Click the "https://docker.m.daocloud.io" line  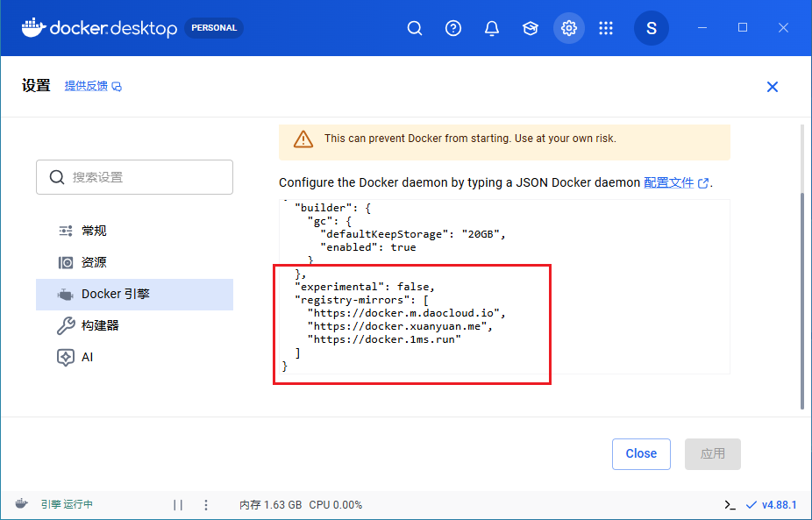[406, 313]
